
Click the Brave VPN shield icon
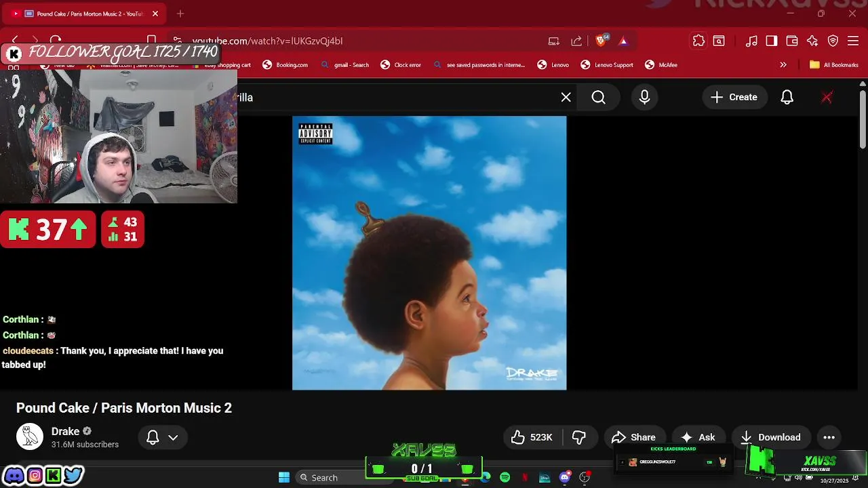point(833,41)
